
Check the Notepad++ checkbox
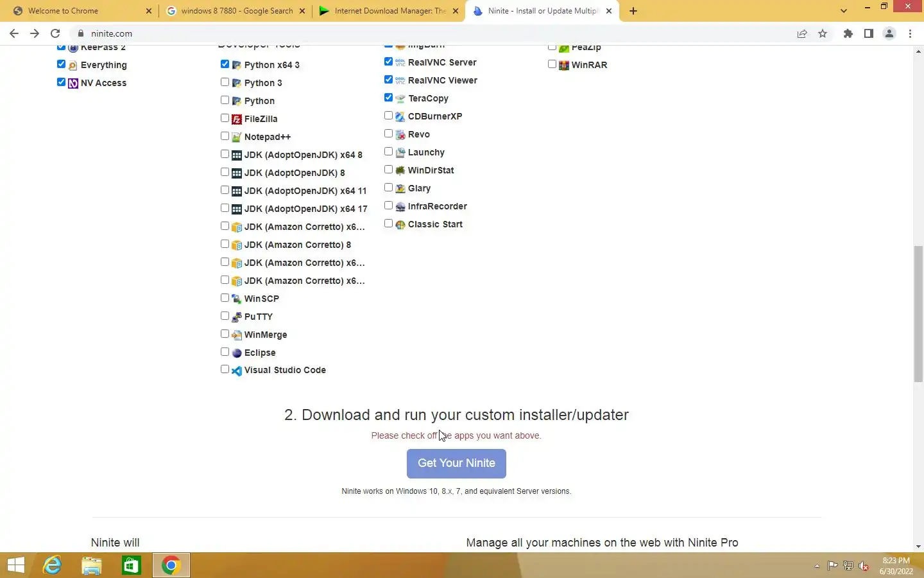pos(225,136)
